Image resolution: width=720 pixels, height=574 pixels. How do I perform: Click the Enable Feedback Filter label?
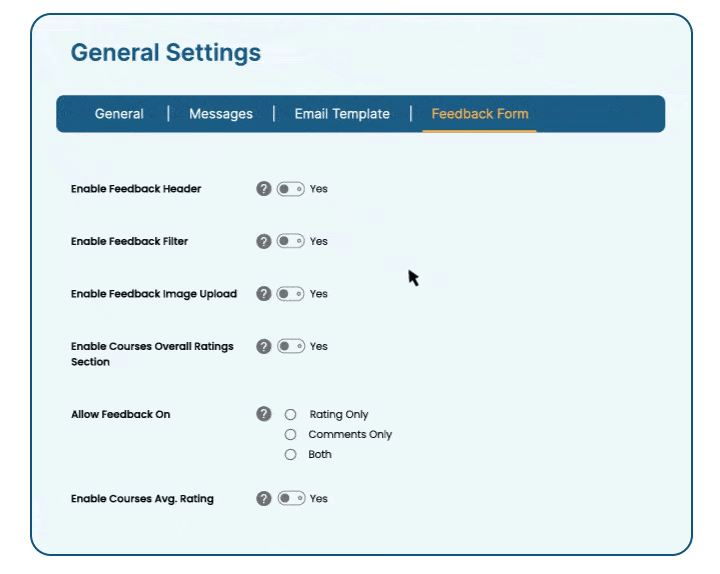click(x=129, y=241)
